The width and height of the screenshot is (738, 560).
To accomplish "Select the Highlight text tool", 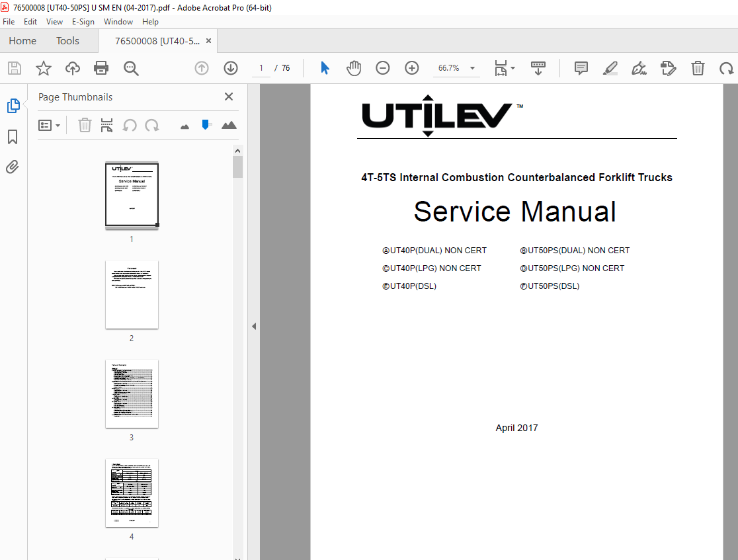I will point(610,68).
